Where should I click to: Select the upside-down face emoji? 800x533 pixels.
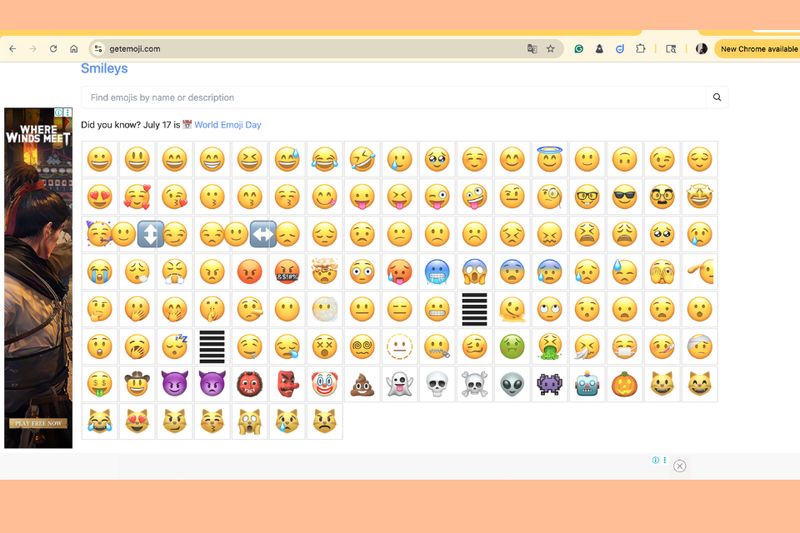624,159
